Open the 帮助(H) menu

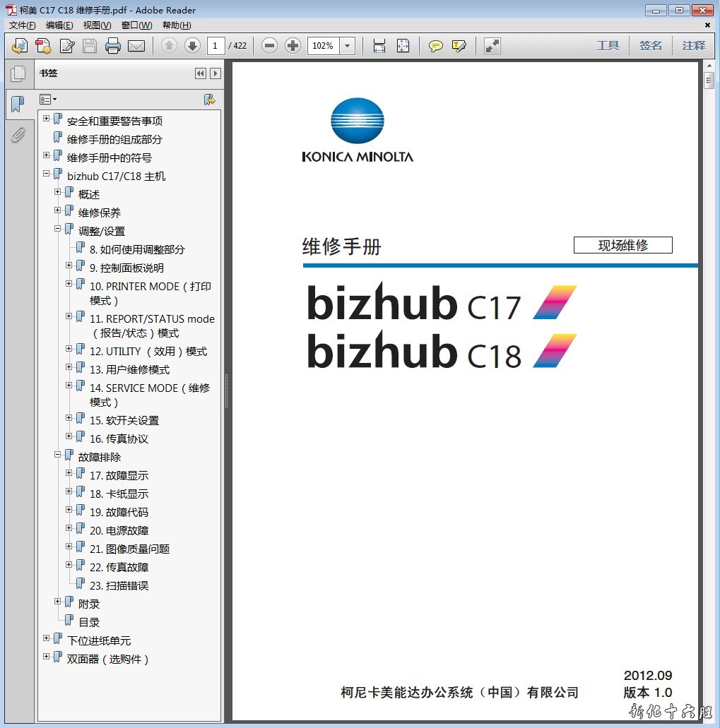point(177,25)
